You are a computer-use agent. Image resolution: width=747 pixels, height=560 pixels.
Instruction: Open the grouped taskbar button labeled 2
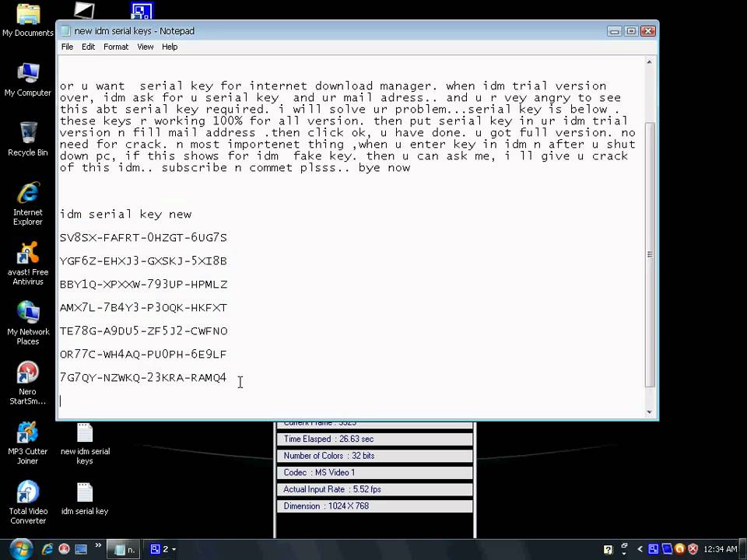pyautogui.click(x=163, y=549)
